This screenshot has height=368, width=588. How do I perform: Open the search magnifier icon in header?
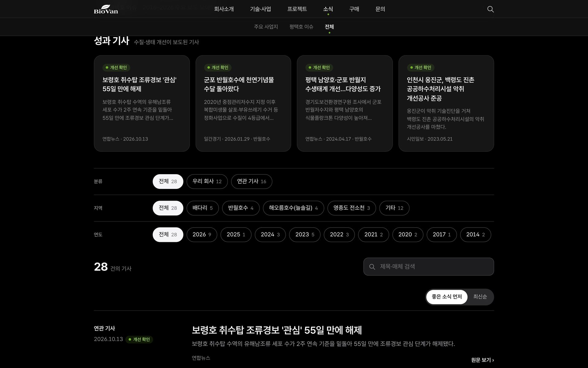(490, 9)
